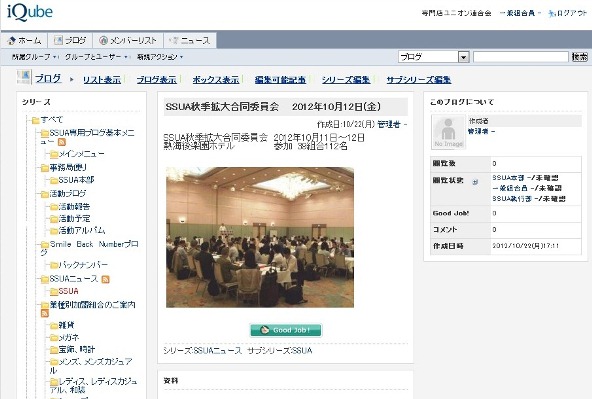Click the news tab icon
The height and width of the screenshot is (399, 592).
click(174, 40)
